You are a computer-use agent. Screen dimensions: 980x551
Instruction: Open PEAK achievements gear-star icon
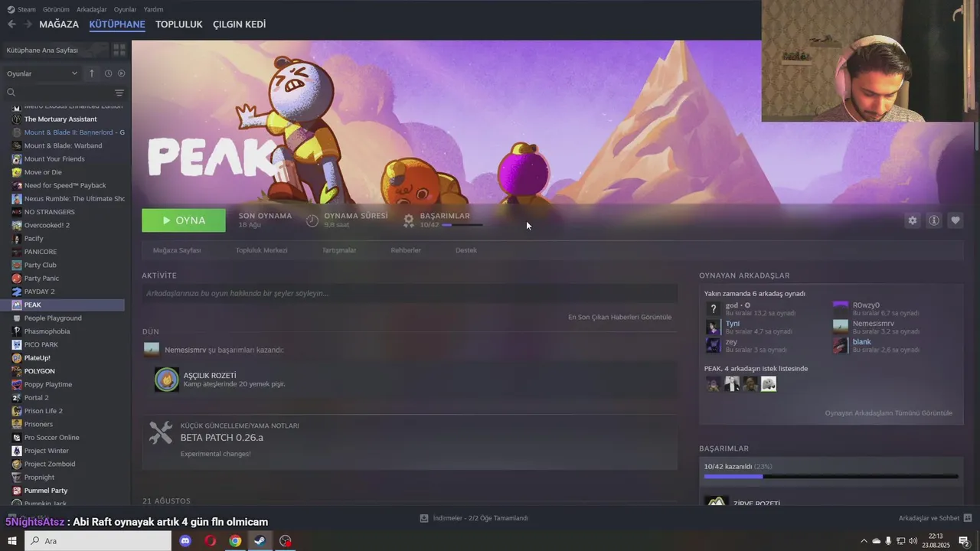coord(409,220)
